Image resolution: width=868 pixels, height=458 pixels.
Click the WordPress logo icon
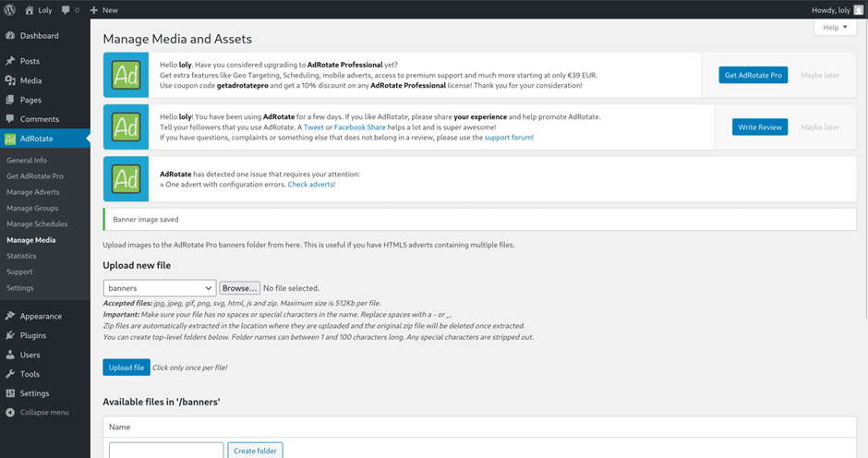coord(9,10)
